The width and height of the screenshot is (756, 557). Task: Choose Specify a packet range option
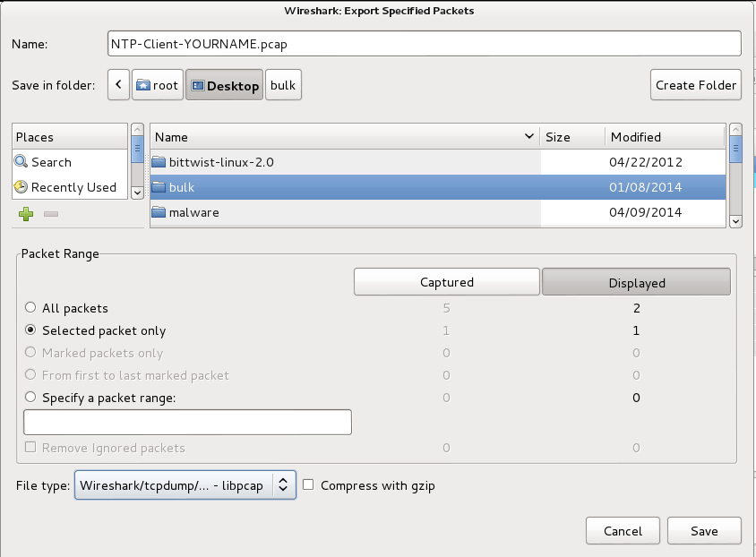point(30,398)
